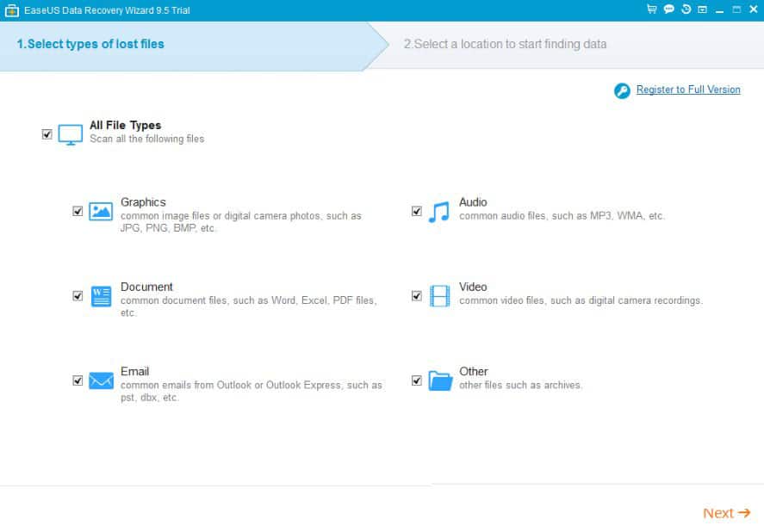Click the 'common emails from Outlook' description
Image resolution: width=764 pixels, height=532 pixels.
(252, 392)
